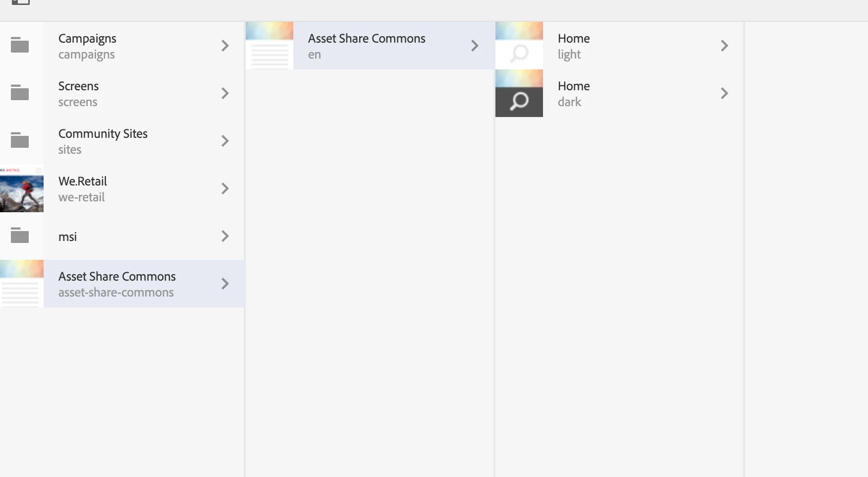Expand the Asset Share Commons en chevron
Image resolution: width=868 pixels, height=477 pixels.
[x=475, y=46]
